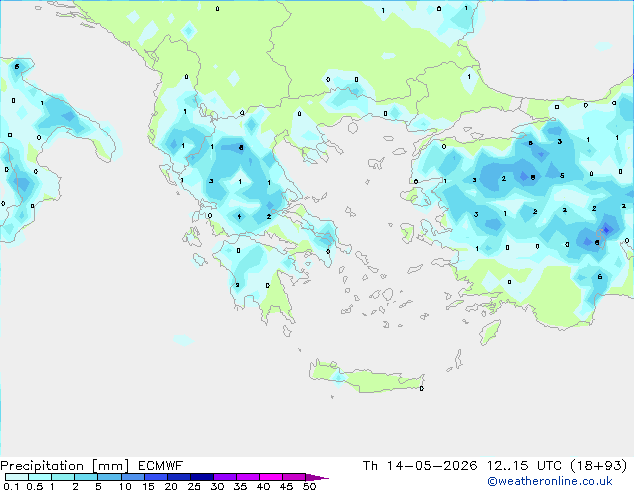
Task: Click the 35–40 mm magenta swatch
Action: pos(247,477)
